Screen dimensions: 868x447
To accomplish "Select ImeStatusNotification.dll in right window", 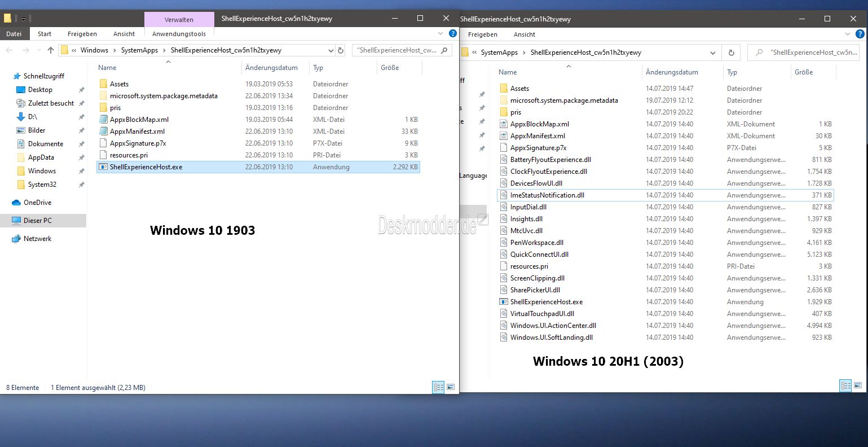I will 665,195.
